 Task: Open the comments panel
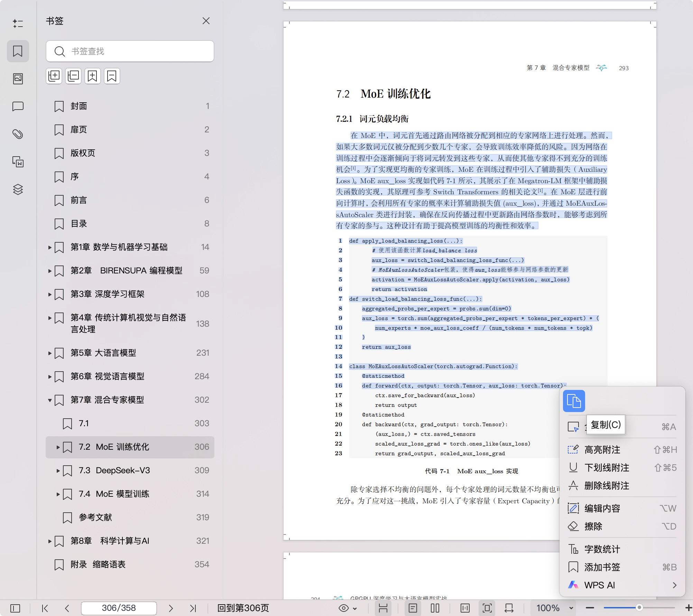[18, 106]
